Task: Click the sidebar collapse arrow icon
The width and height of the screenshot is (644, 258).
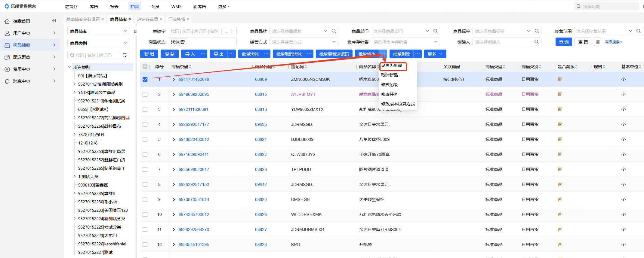Action: coord(54,21)
